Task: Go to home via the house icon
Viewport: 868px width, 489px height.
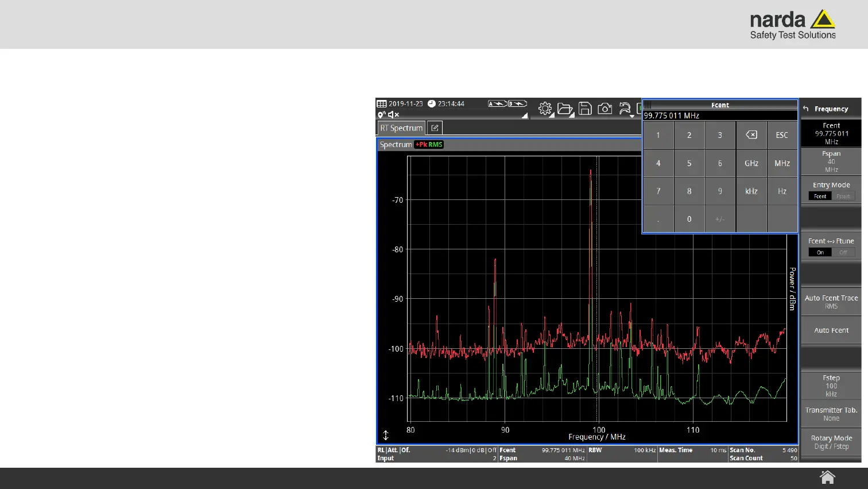Action: click(x=827, y=478)
